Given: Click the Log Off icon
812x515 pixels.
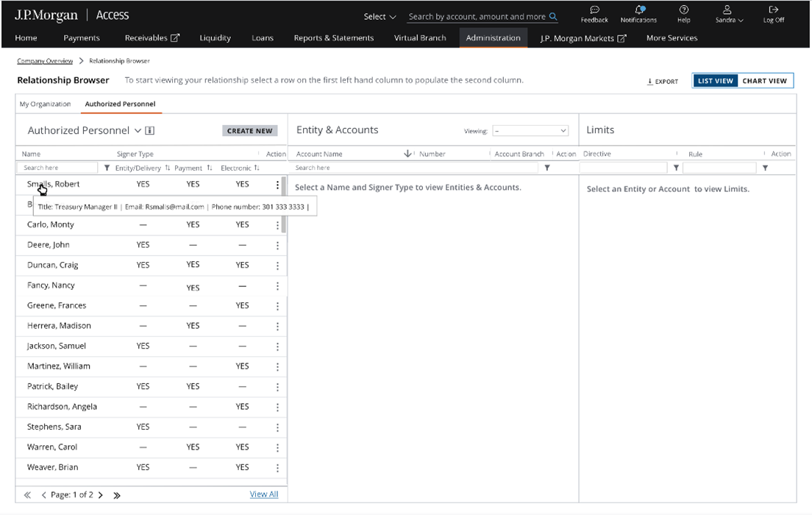Looking at the screenshot, I should 773,10.
